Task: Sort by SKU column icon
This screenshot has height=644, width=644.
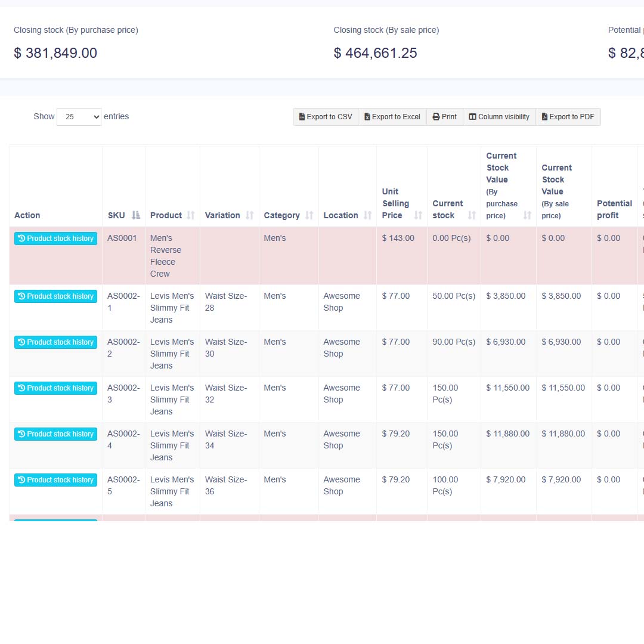Action: (x=135, y=215)
